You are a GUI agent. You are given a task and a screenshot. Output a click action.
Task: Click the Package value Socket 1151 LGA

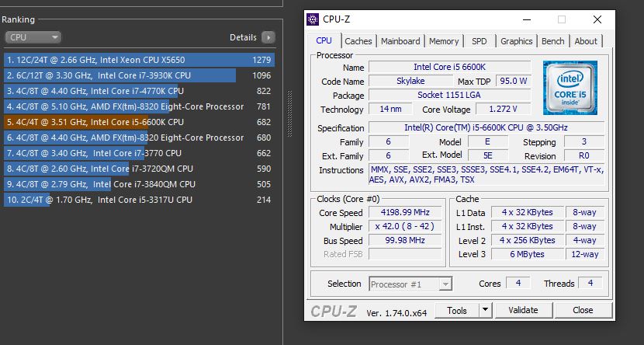point(450,95)
